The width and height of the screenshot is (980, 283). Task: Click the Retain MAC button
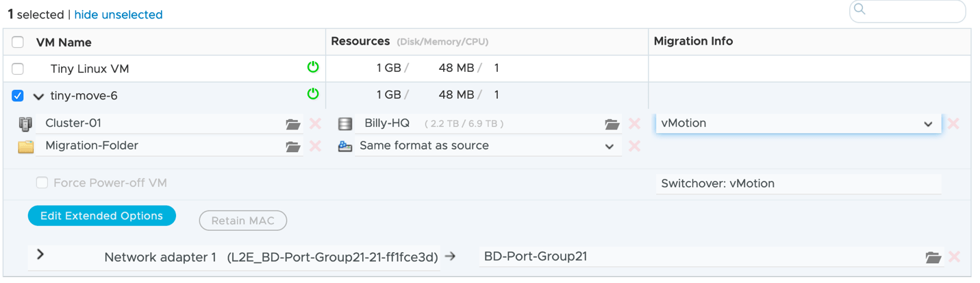pos(242,221)
